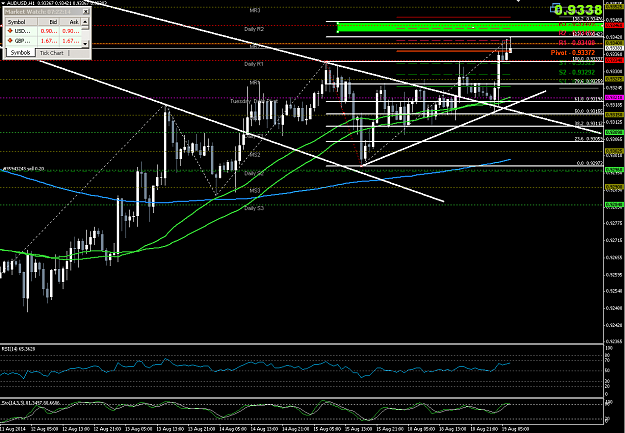This screenshot has height=433, width=625.
Task: Click the Bid column header
Action: pyautogui.click(x=48, y=22)
